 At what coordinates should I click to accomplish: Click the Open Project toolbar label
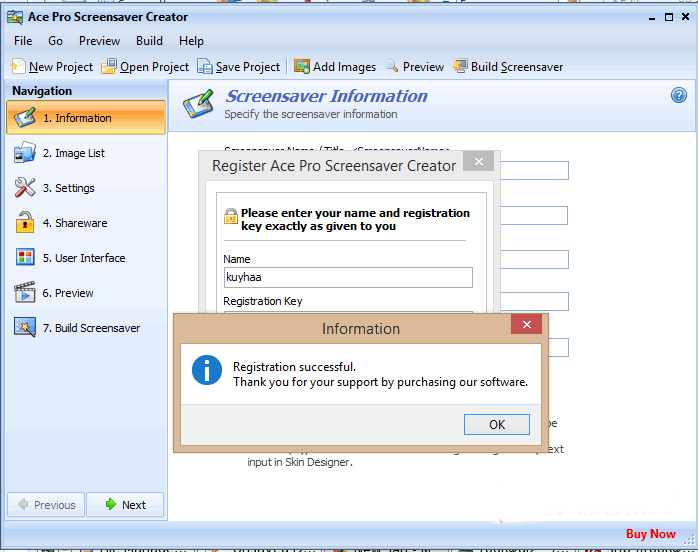point(154,67)
